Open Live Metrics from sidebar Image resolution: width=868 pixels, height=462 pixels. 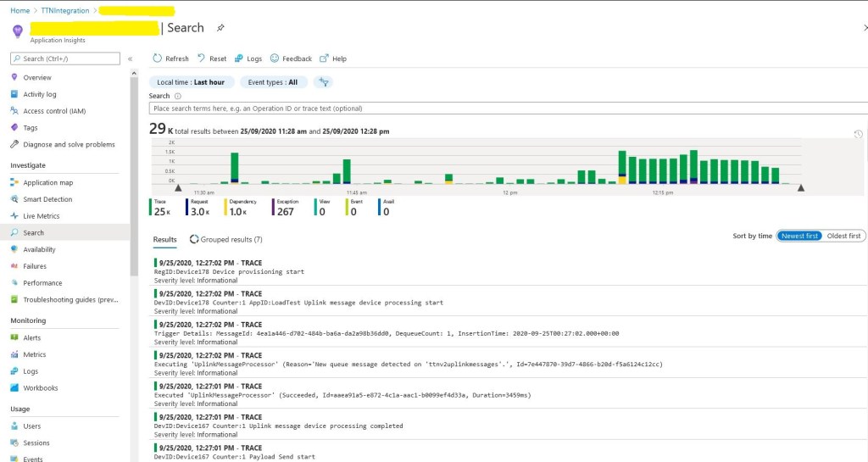[41, 216]
